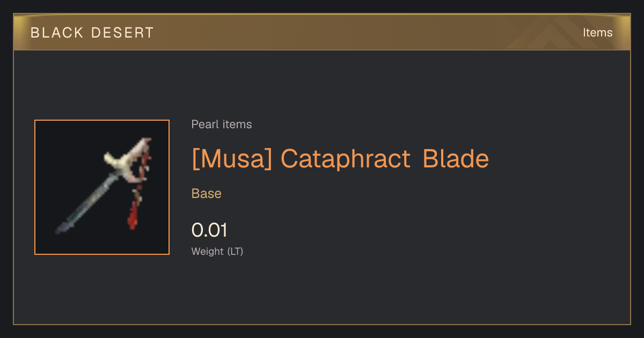Image resolution: width=644 pixels, height=338 pixels.
Task: Click the Cataphract Blade item icon
Action: click(x=102, y=187)
